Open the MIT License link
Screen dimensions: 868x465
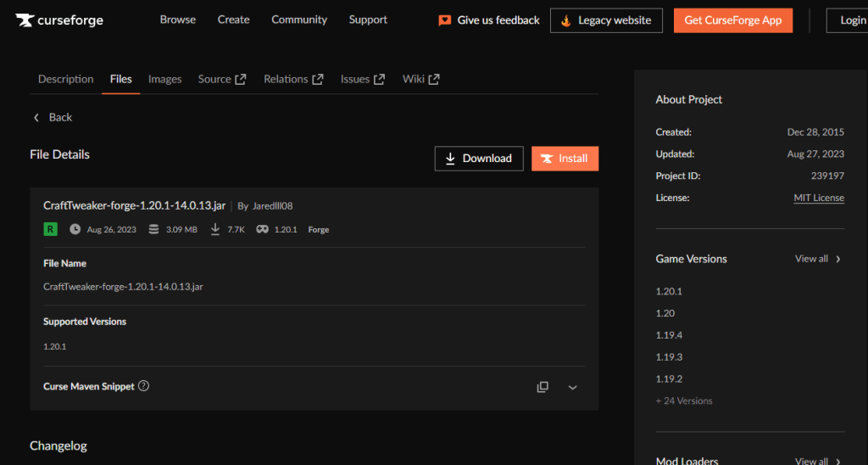click(x=818, y=198)
